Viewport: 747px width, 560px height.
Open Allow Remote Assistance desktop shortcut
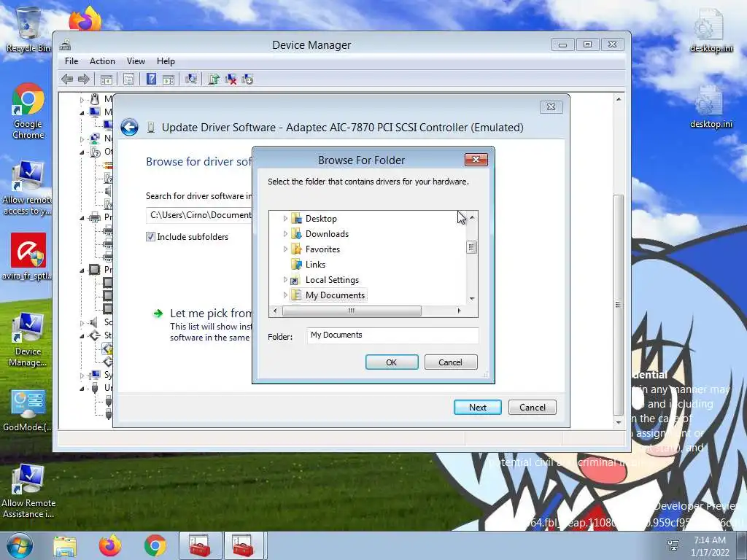pos(28,491)
